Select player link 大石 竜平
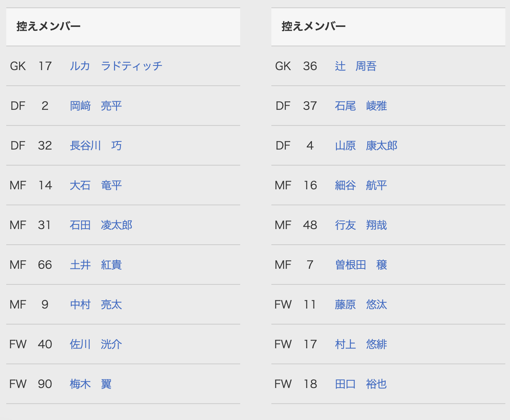The height and width of the screenshot is (420, 510). pos(96,185)
